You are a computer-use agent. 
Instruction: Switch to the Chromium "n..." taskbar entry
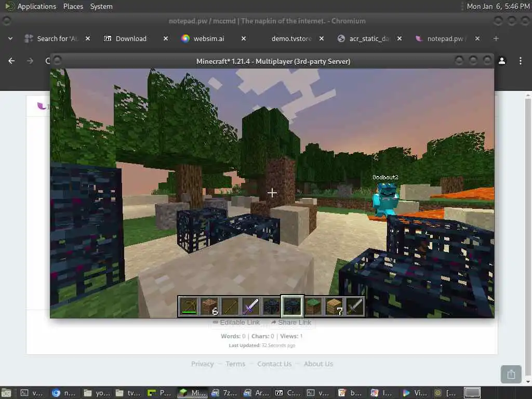pyautogui.click(x=63, y=393)
